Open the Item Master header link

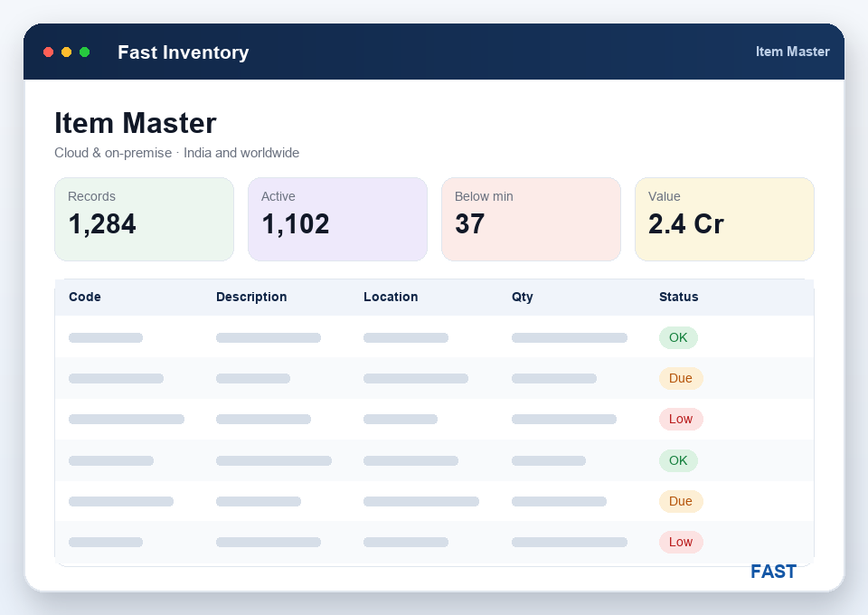792,52
